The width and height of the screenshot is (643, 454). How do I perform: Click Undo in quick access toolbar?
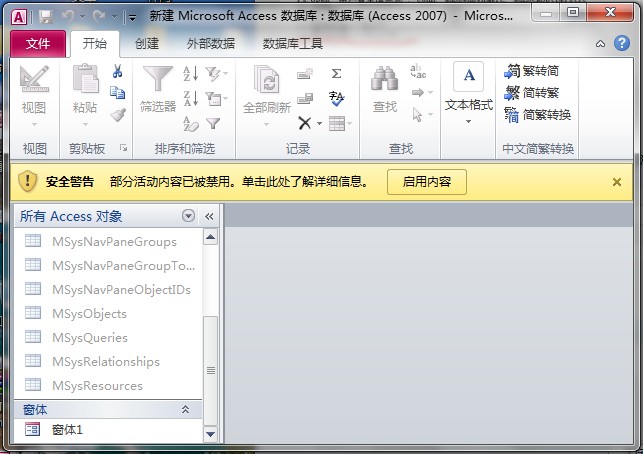click(68, 16)
